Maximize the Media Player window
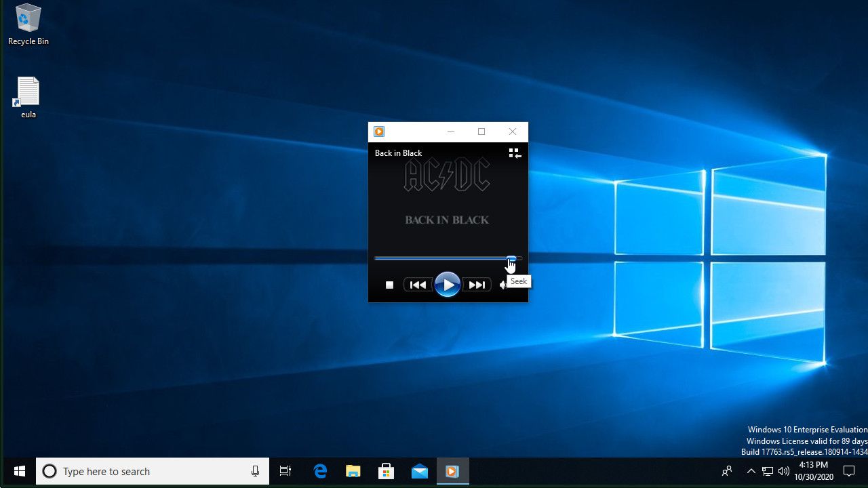This screenshot has height=488, width=868. (481, 131)
